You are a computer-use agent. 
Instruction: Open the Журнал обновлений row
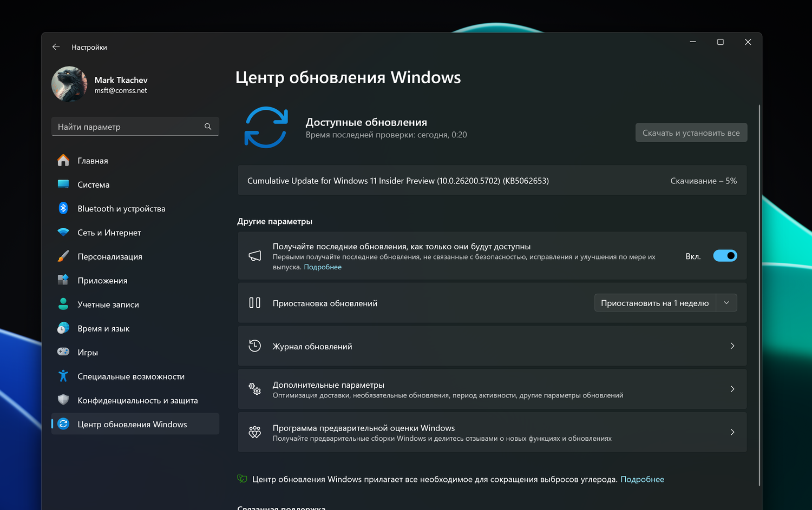492,346
